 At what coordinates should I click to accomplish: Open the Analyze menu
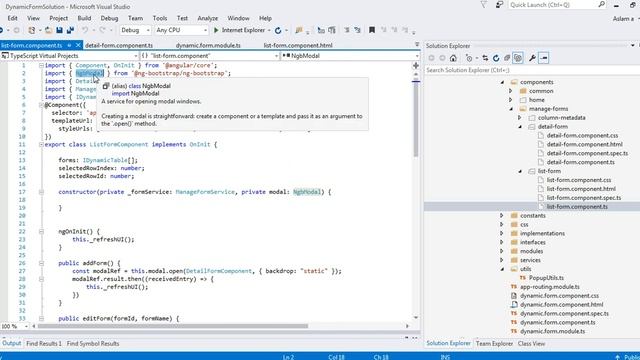point(207,18)
